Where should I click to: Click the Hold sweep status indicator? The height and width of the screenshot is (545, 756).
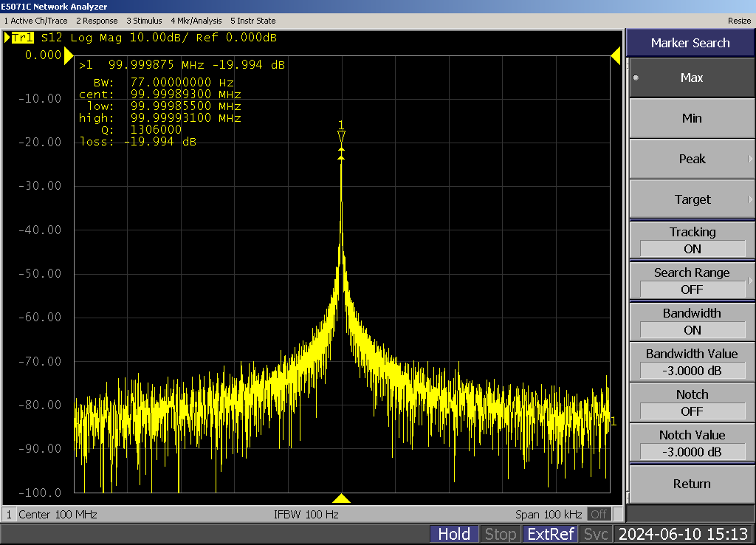453,534
